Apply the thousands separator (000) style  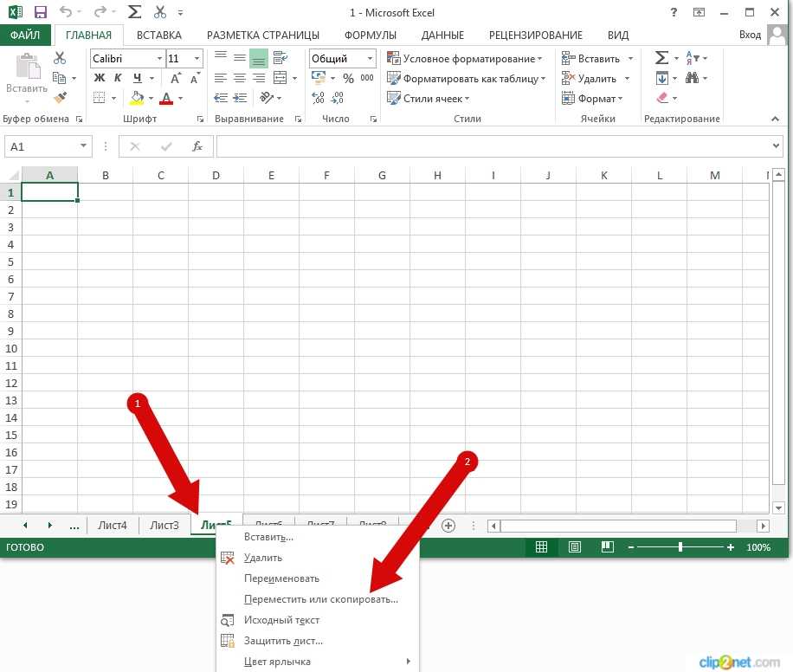point(367,78)
